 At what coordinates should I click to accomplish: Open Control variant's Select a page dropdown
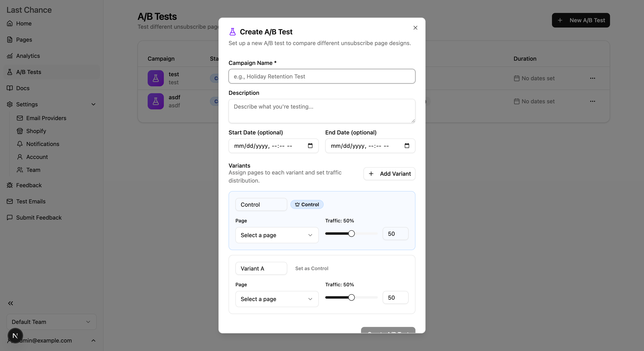(277, 235)
